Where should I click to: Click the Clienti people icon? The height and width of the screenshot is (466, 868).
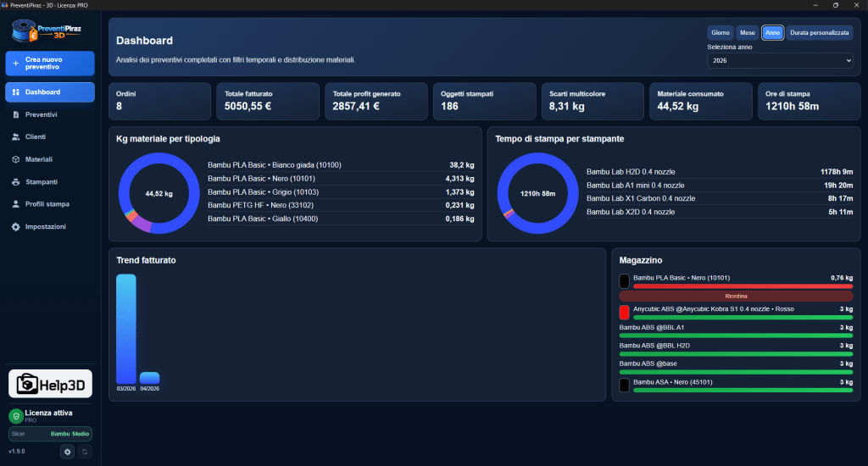pyautogui.click(x=15, y=136)
